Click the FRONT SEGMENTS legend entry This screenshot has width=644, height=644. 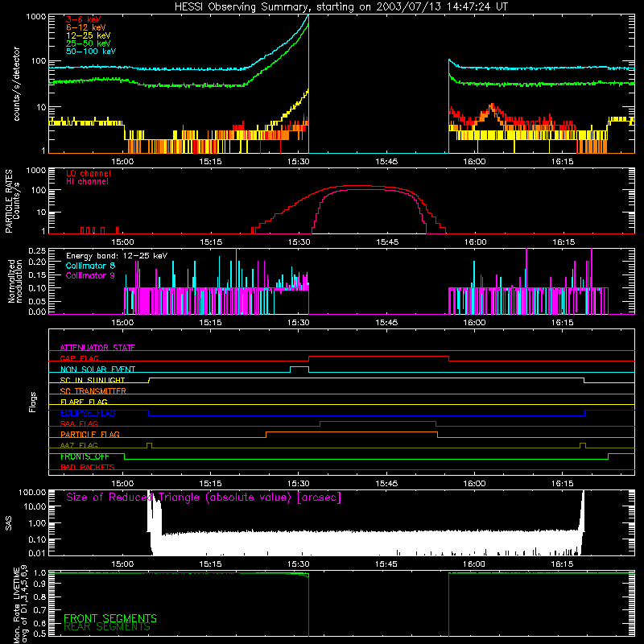(x=110, y=618)
